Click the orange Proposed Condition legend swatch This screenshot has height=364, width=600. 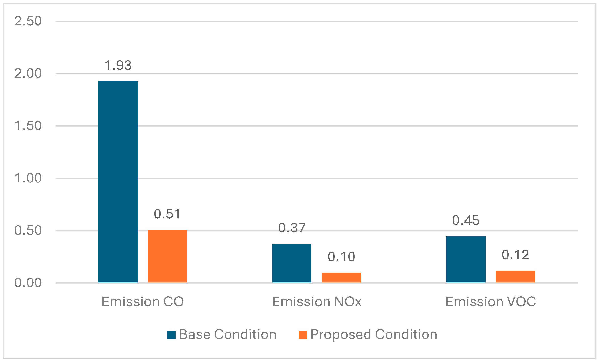(x=303, y=335)
